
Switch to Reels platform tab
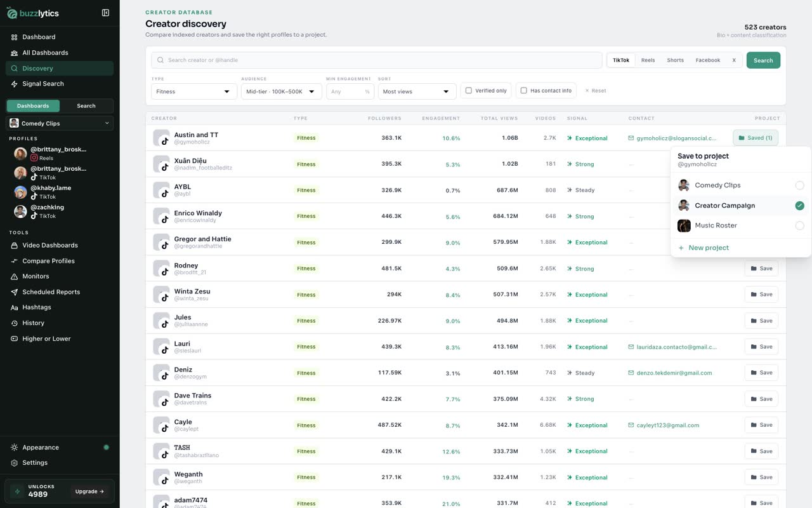click(648, 60)
